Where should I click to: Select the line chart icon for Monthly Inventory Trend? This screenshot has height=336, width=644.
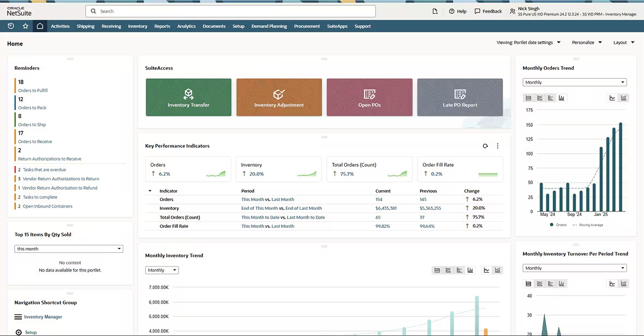tap(486, 269)
